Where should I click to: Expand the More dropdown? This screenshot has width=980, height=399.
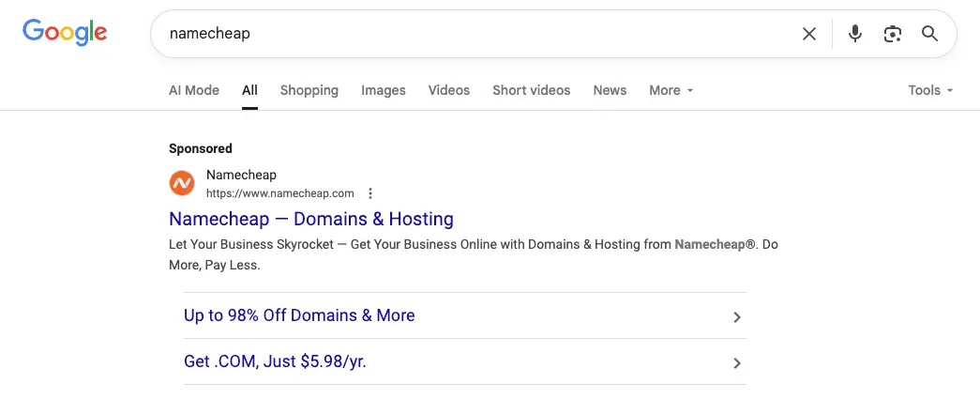[671, 90]
